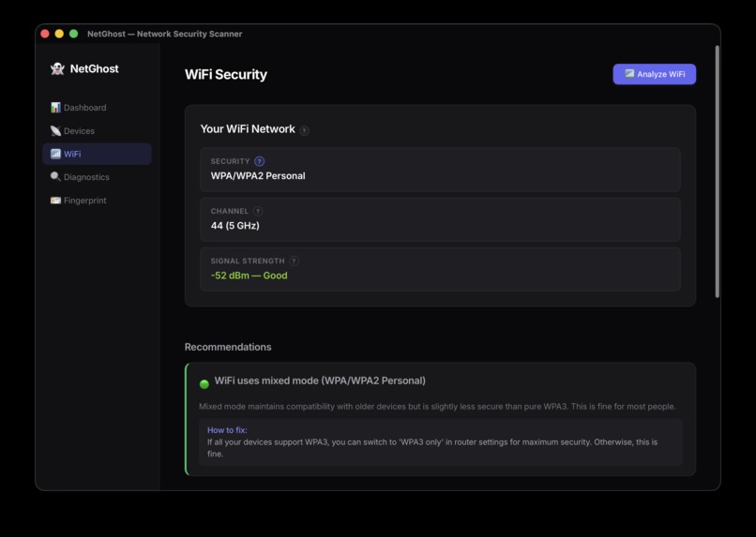Click the red close window button
The image size is (756, 537).
45,34
